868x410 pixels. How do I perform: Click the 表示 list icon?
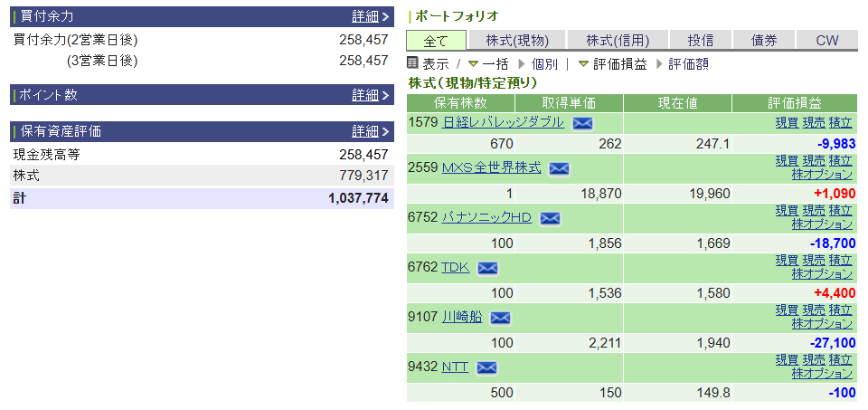click(412, 63)
